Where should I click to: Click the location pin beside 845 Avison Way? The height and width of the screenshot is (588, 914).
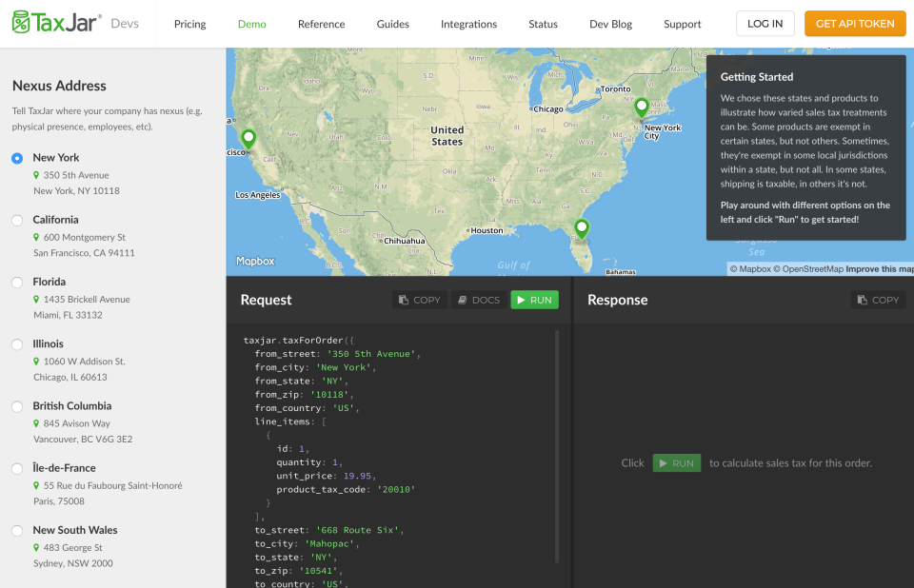click(36, 423)
